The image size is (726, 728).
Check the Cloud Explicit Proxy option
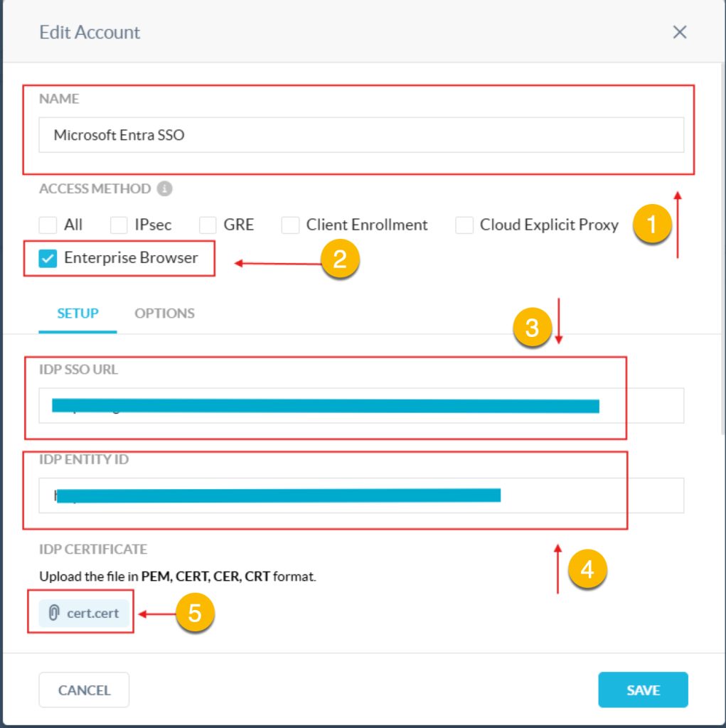tap(464, 225)
